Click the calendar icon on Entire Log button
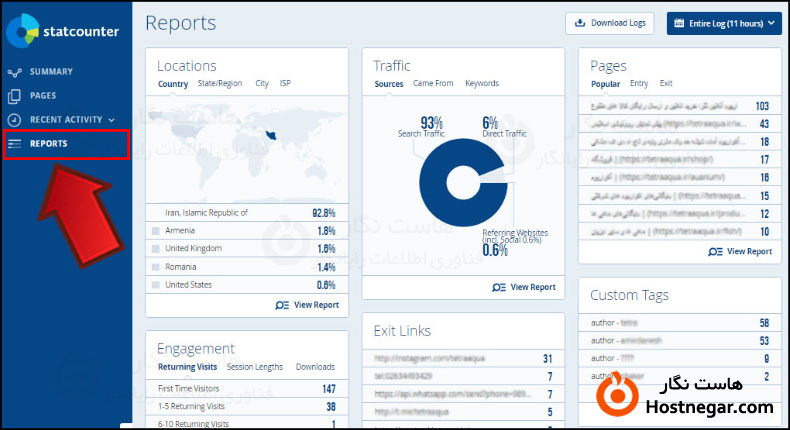The width and height of the screenshot is (790, 430). click(680, 23)
